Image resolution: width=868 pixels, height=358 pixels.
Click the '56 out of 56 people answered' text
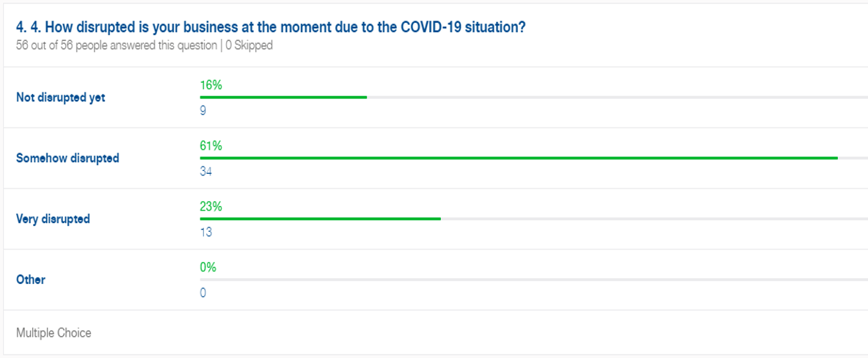point(117,46)
